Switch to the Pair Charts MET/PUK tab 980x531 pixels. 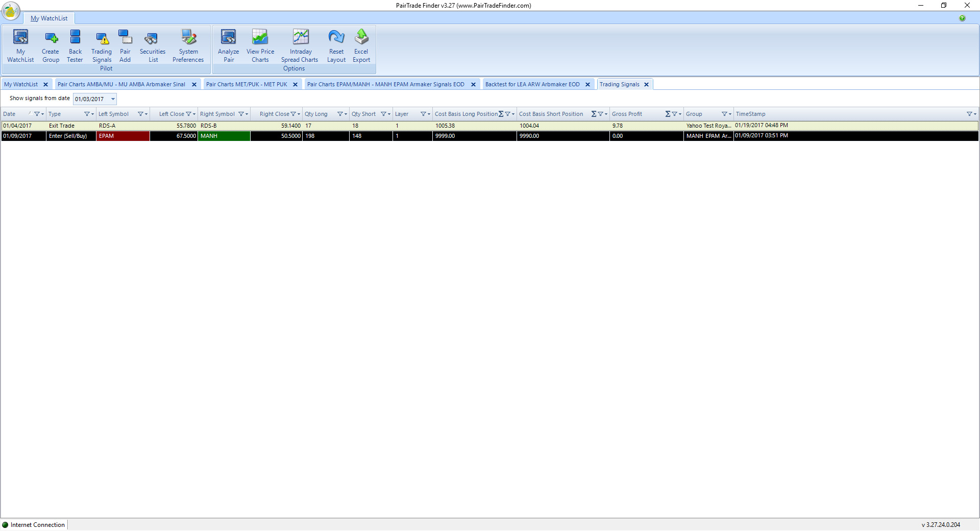tap(247, 85)
